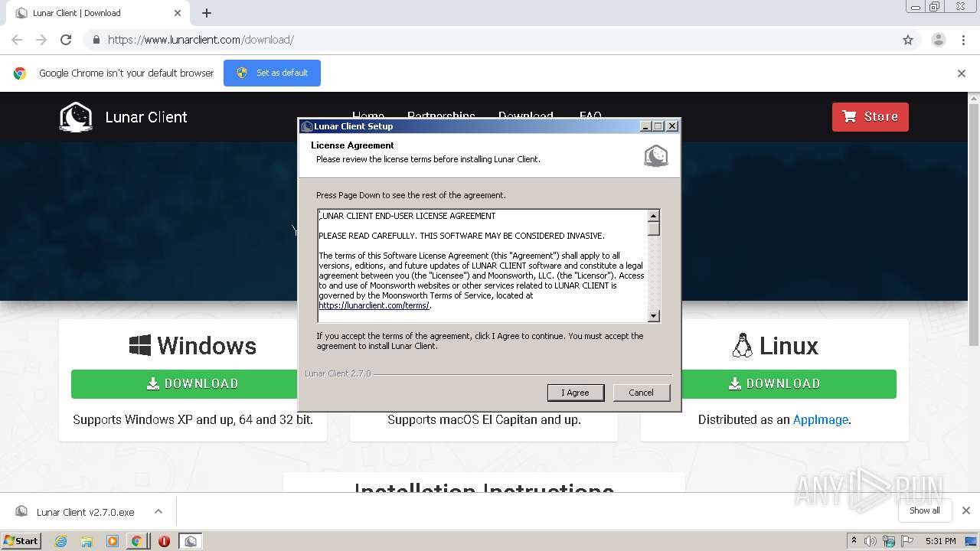Go back in Chrome
The height and width of the screenshot is (551, 980).
tap(17, 40)
